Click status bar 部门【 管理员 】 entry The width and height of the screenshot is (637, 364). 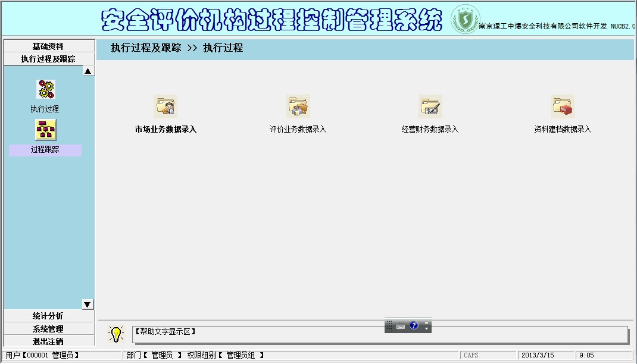(x=154, y=355)
